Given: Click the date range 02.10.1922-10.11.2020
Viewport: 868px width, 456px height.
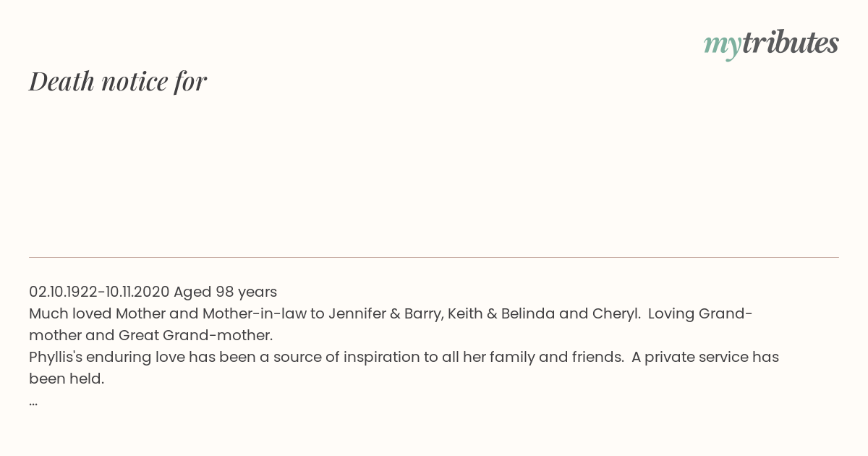Looking at the screenshot, I should coord(99,292).
